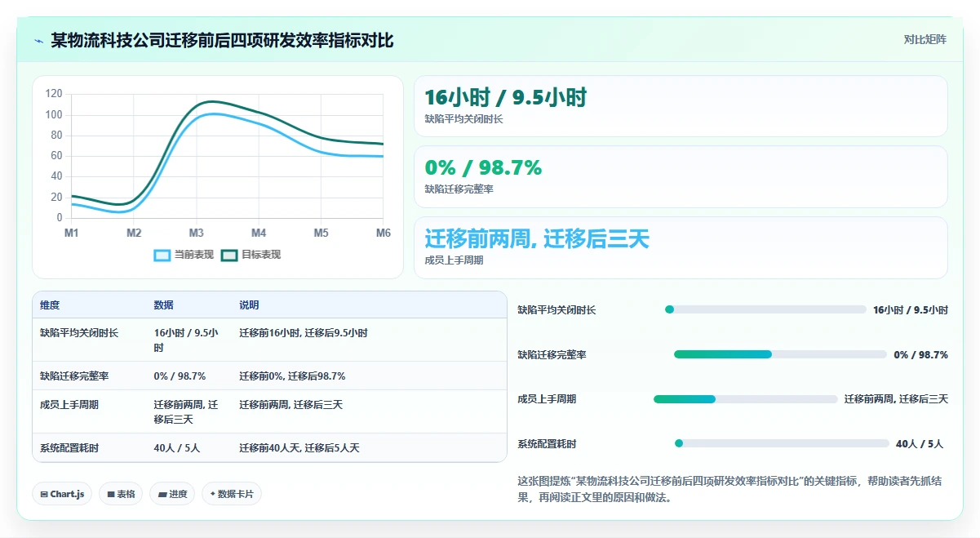
Task: Click the M1 axis label on chart
Action: pyautogui.click(x=72, y=233)
